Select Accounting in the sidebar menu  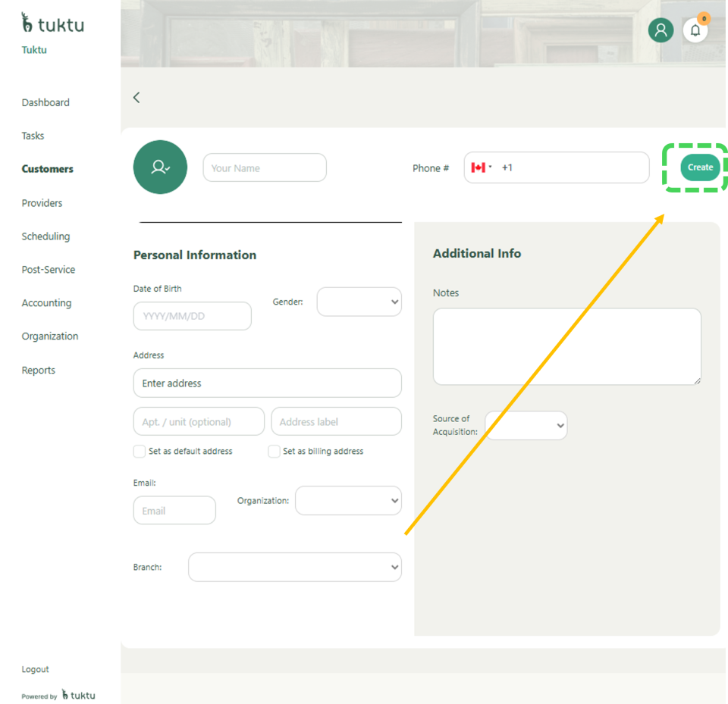46,303
